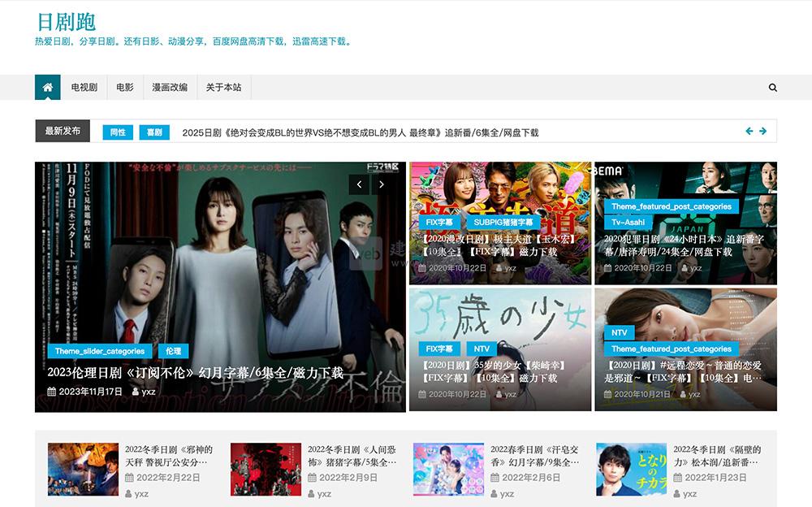Open the 伦理 tag on slider post
Image resolution: width=812 pixels, height=507 pixels.
[173, 351]
